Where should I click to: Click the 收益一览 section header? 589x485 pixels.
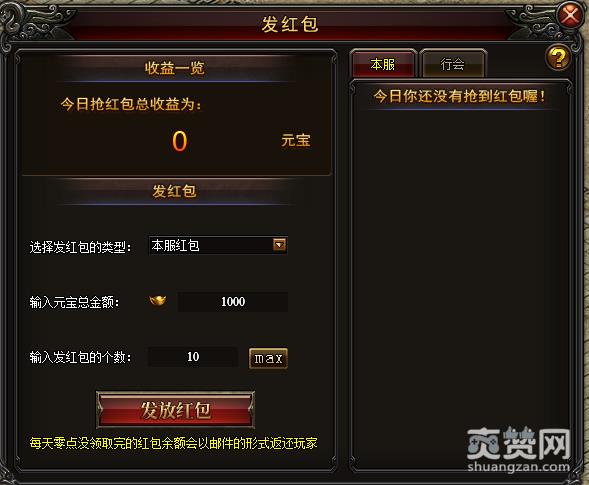click(x=175, y=68)
